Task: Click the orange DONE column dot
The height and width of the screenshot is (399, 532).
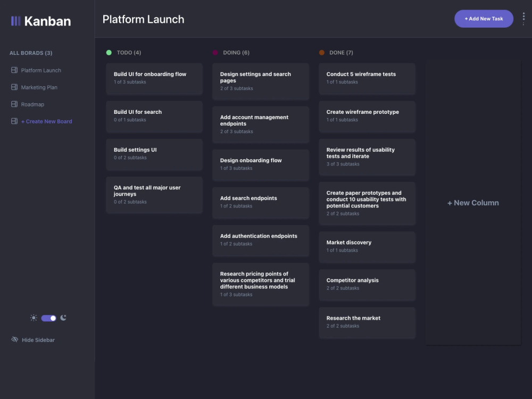Action: coord(322,53)
